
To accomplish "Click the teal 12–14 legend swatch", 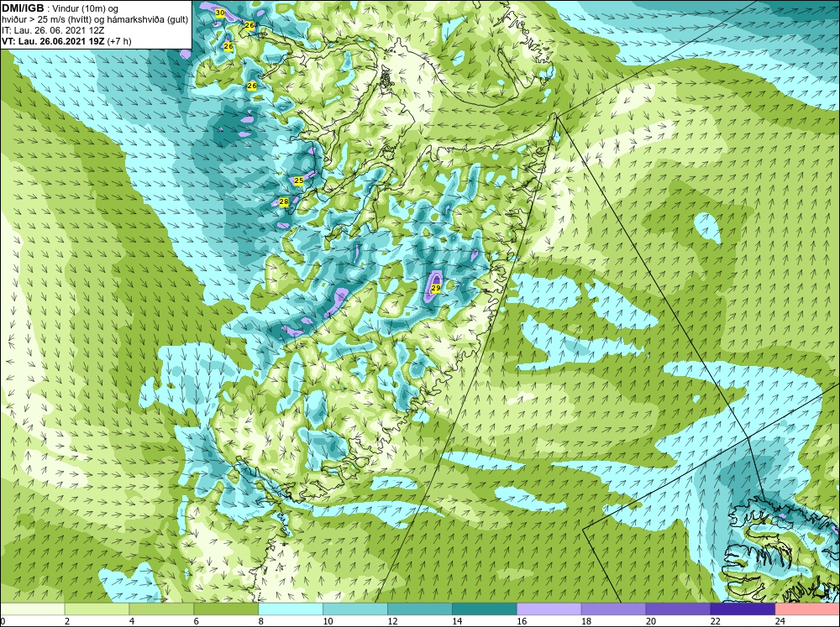I will (x=419, y=609).
